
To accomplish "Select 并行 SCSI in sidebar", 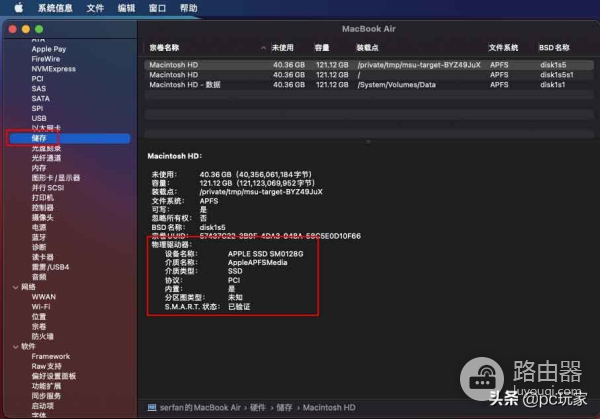I will tap(48, 188).
